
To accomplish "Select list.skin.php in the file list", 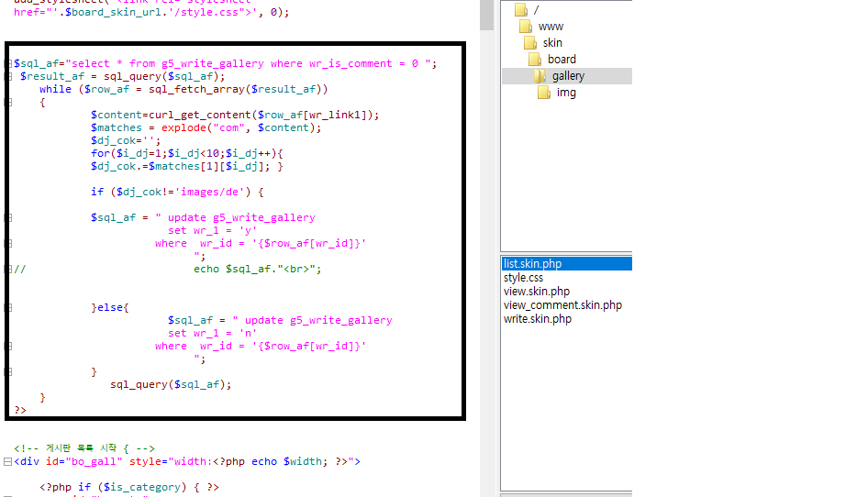I will coord(532,264).
